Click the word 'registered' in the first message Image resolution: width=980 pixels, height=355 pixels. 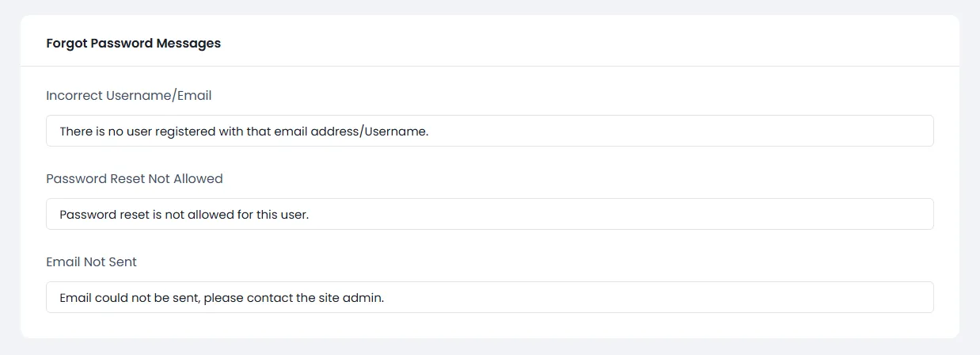click(x=186, y=132)
